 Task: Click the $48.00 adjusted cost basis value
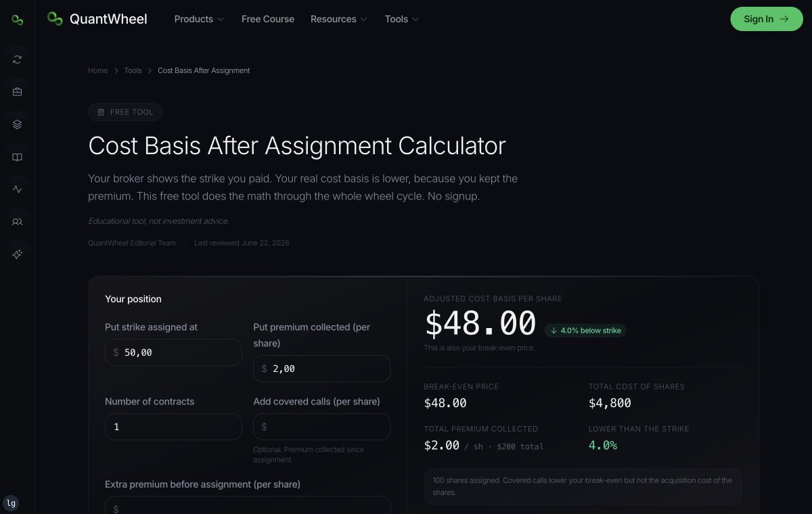coord(480,324)
